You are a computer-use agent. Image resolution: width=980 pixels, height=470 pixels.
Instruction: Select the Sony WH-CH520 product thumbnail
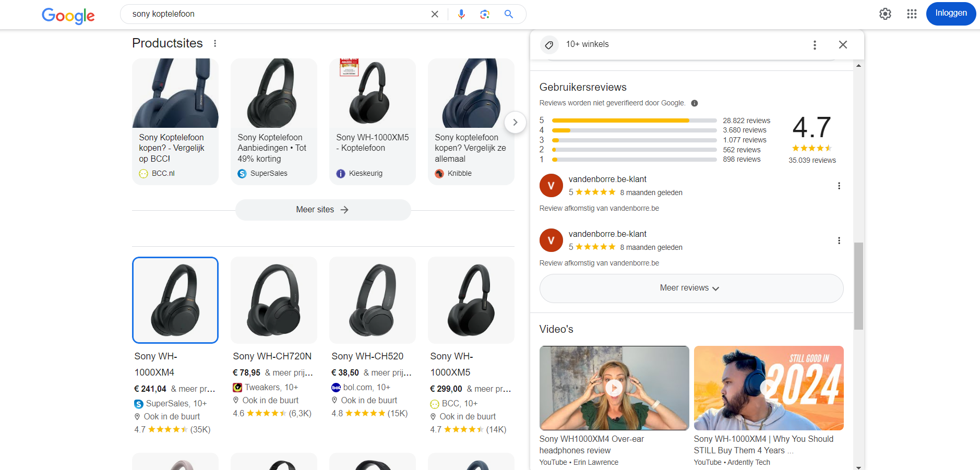click(373, 300)
